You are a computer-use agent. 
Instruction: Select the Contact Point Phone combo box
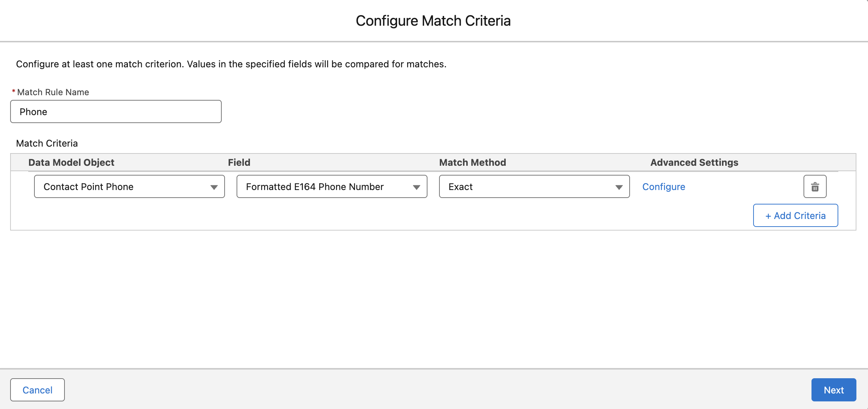point(123,187)
